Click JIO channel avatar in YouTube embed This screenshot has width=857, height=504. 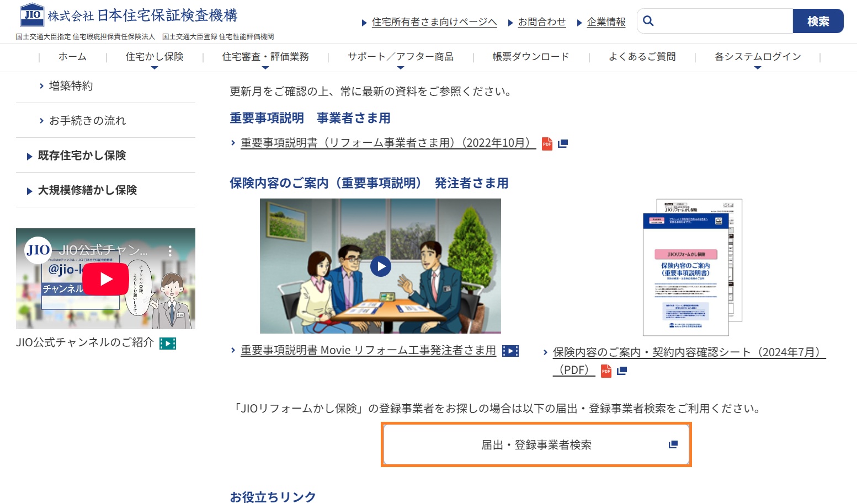38,250
